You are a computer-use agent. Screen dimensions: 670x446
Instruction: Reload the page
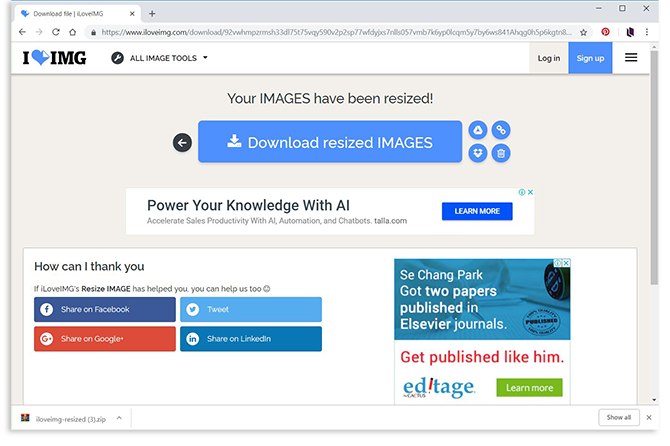click(58, 32)
